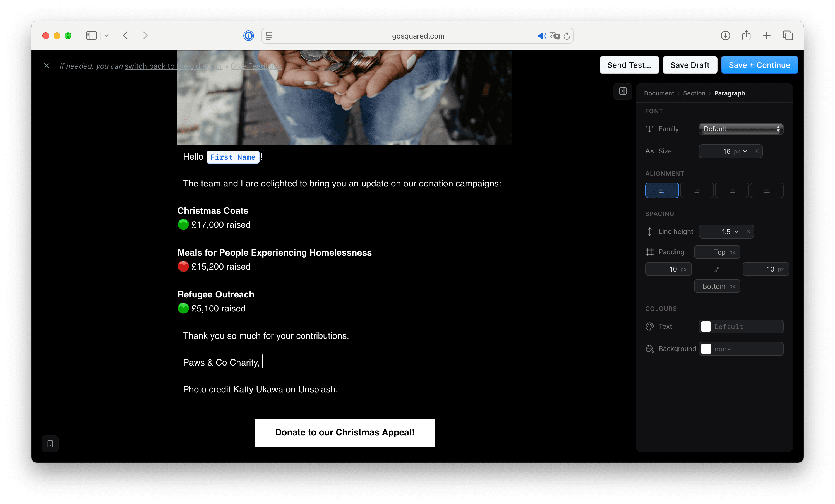Screen dimensions: 835x504
Task: Go to Section in breadcrumb
Action: tap(694, 93)
